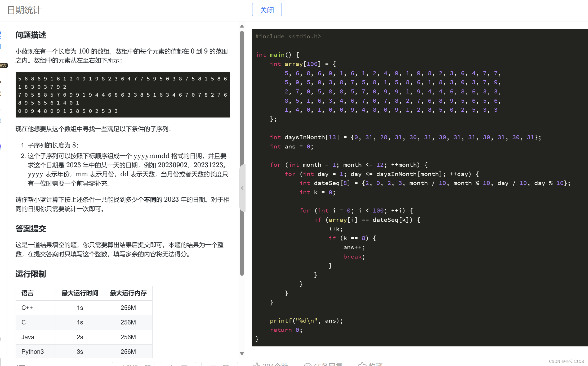Click the 官方 badge on left edge
This screenshot has height=366, width=588.
[x=4, y=65]
